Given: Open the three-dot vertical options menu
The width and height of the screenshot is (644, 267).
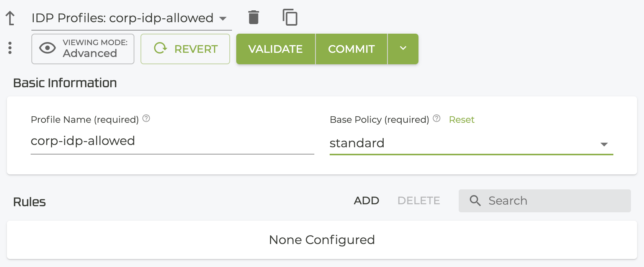Looking at the screenshot, I should tap(10, 48).
